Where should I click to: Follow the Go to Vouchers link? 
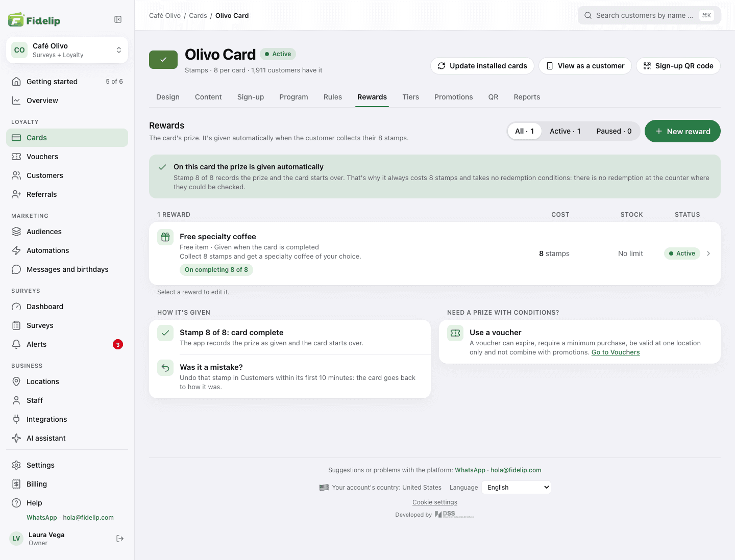click(616, 352)
